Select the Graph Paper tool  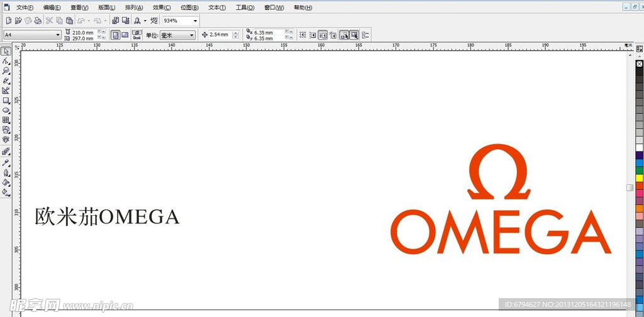[6, 120]
